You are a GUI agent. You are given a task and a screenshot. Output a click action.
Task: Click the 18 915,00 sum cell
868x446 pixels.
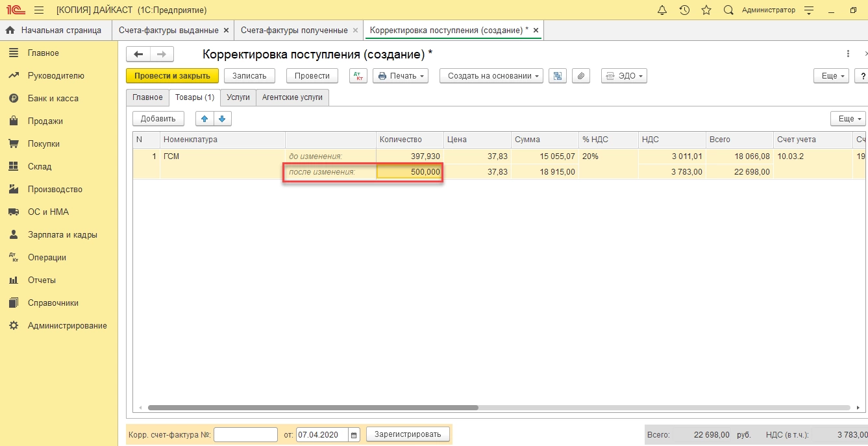point(545,172)
